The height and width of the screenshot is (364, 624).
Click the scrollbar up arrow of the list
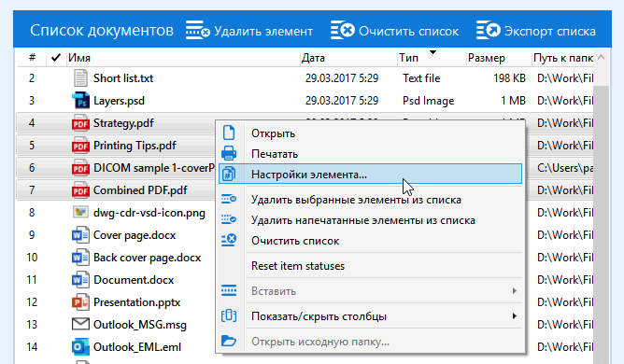(x=601, y=57)
